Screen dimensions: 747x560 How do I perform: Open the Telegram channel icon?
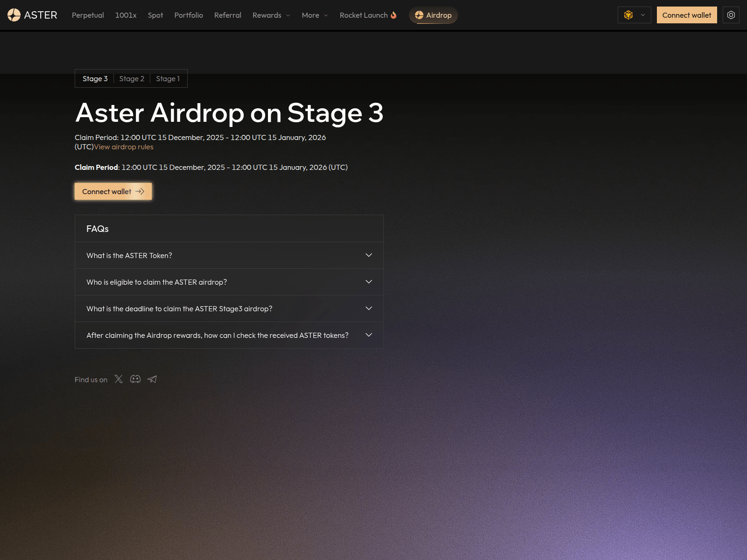point(152,379)
